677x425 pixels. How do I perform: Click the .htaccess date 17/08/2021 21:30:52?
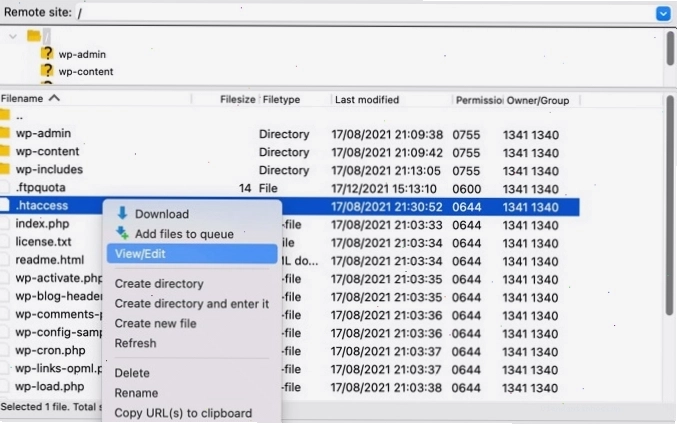(x=387, y=207)
